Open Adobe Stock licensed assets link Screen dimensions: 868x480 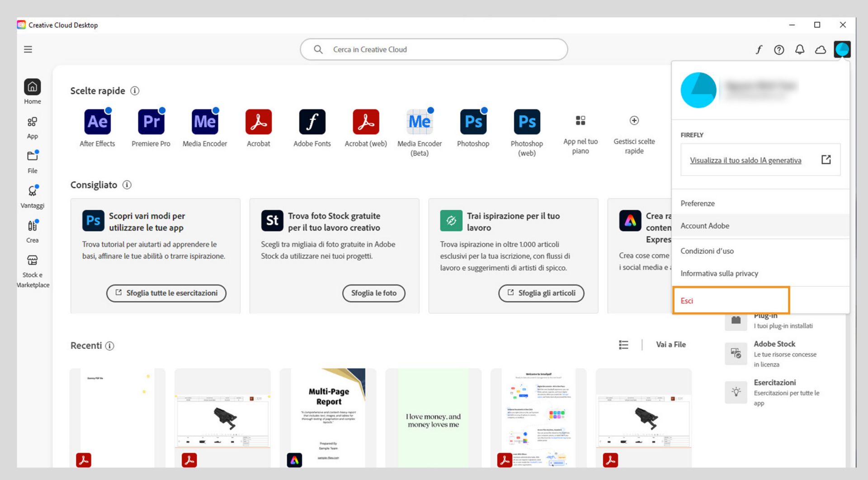tap(774, 354)
